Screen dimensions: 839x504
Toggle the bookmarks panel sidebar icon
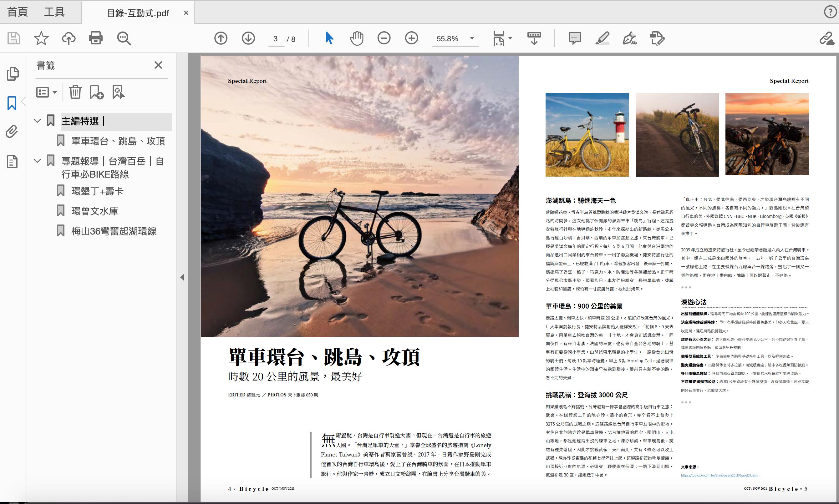[x=12, y=103]
